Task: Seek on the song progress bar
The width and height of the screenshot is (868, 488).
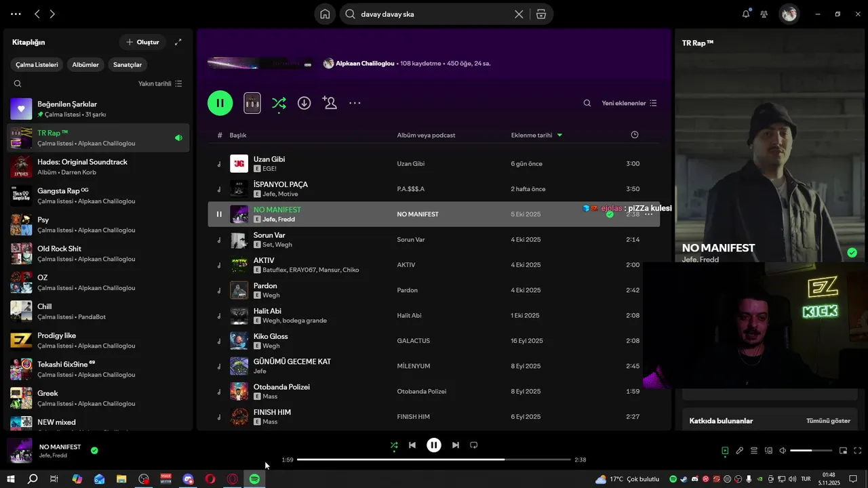Action: coord(434,460)
